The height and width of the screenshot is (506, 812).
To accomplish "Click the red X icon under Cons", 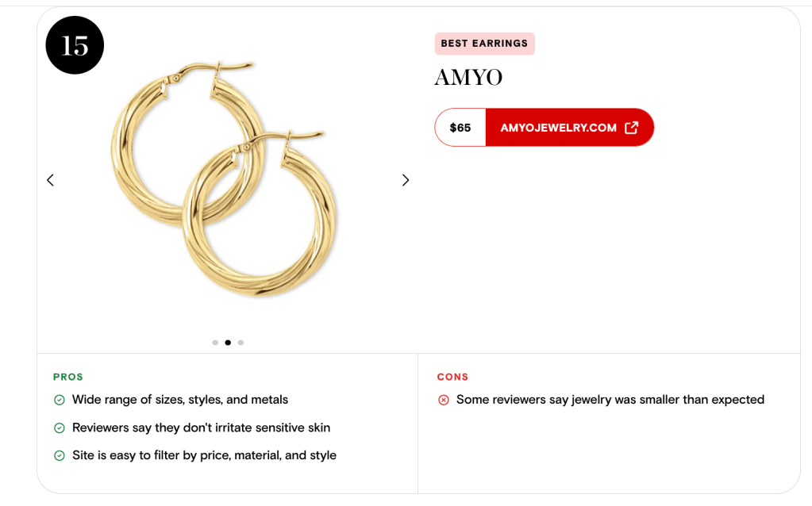I will coord(444,401).
